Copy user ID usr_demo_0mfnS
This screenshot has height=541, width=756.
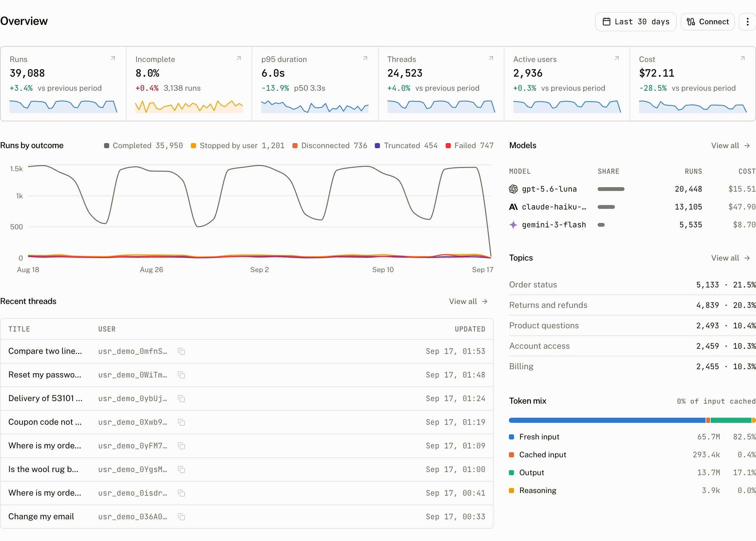coord(182,351)
